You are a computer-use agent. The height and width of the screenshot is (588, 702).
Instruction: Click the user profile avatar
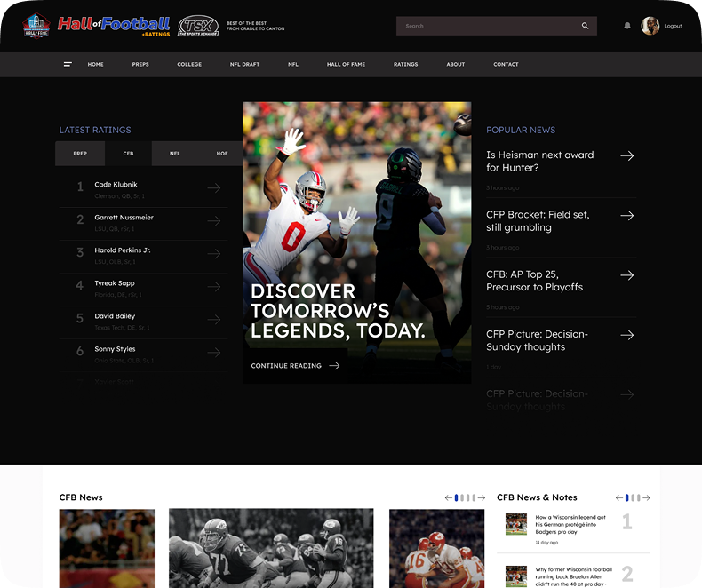pyautogui.click(x=650, y=26)
